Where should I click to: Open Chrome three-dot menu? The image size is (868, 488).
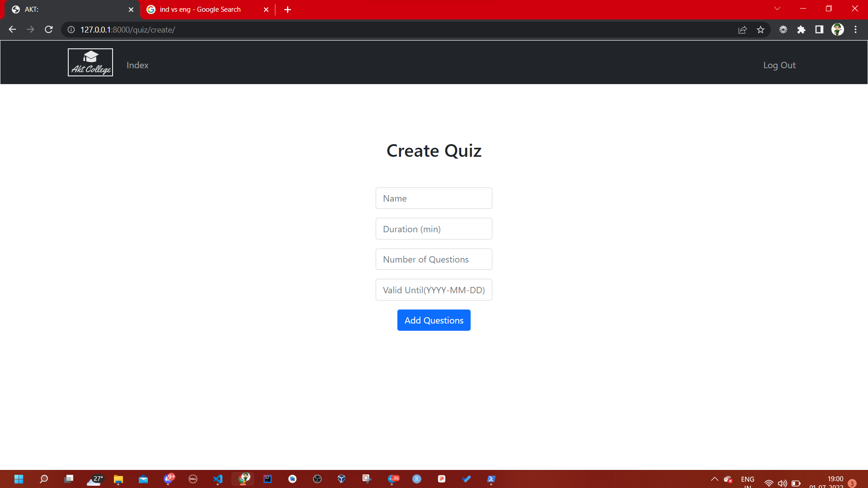(x=855, y=29)
